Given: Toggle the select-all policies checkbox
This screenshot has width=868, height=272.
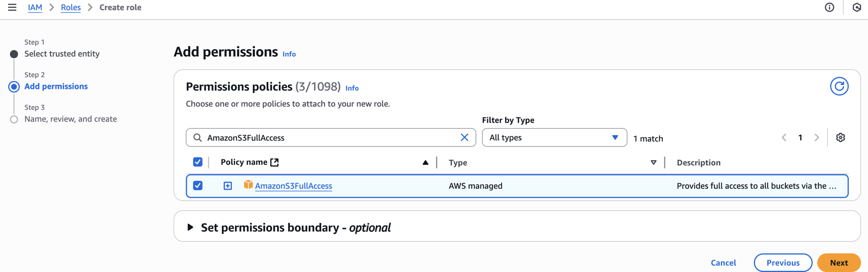Looking at the screenshot, I should click(x=198, y=162).
